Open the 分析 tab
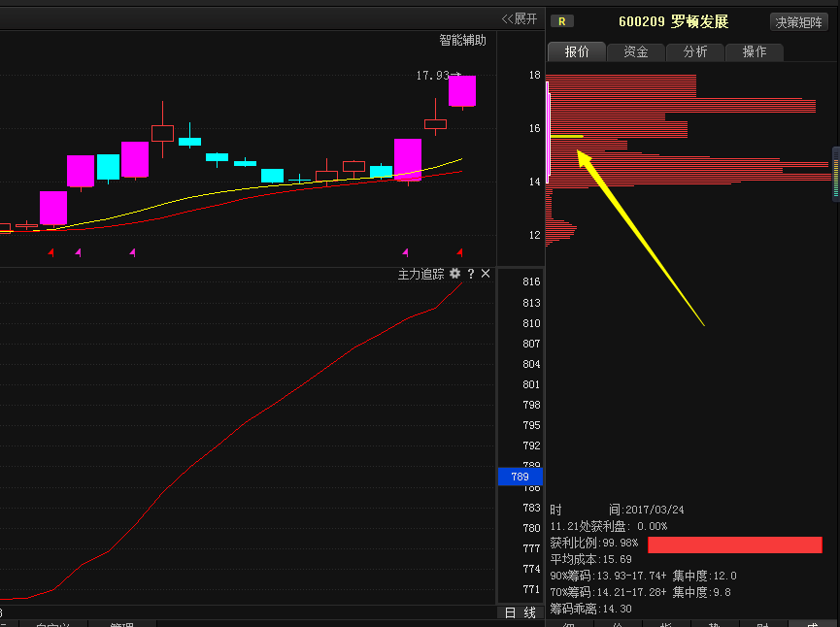The width and height of the screenshot is (840, 627). [x=695, y=51]
